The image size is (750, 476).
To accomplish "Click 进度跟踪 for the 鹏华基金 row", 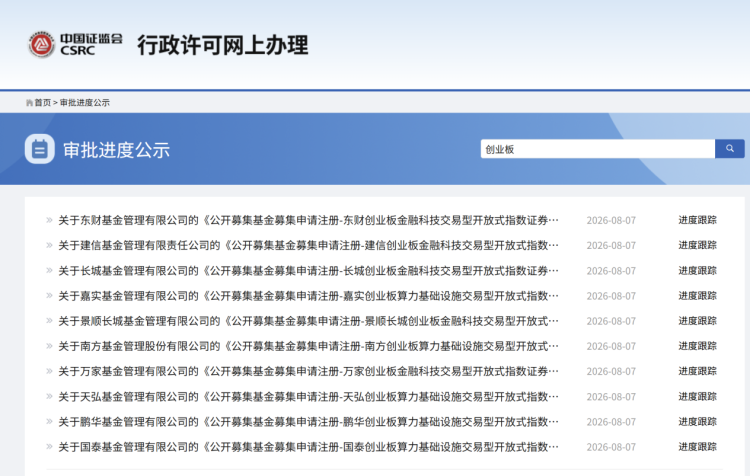I will coord(697,421).
